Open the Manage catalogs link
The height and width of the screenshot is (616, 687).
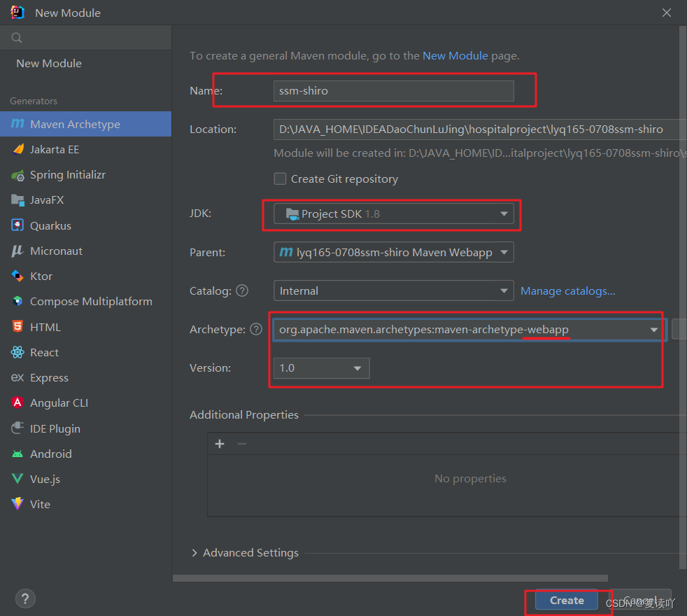point(568,291)
